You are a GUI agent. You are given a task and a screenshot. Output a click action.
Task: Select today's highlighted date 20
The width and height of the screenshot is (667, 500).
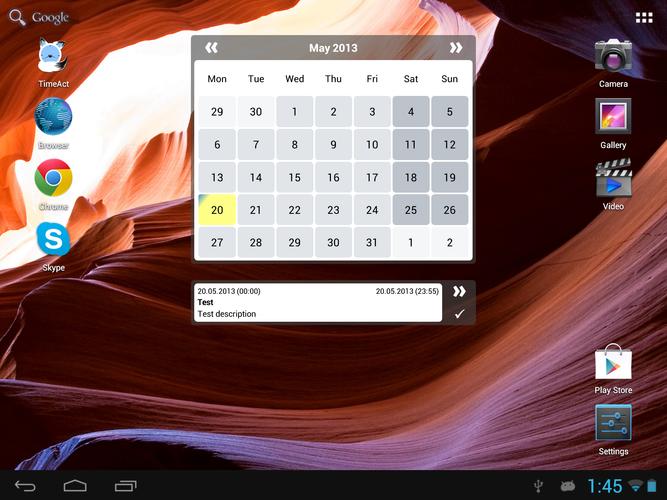217,210
